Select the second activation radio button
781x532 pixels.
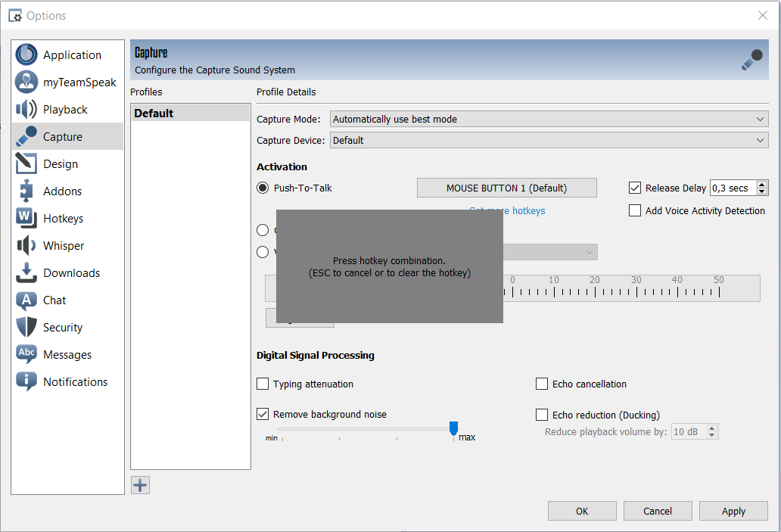(263, 229)
